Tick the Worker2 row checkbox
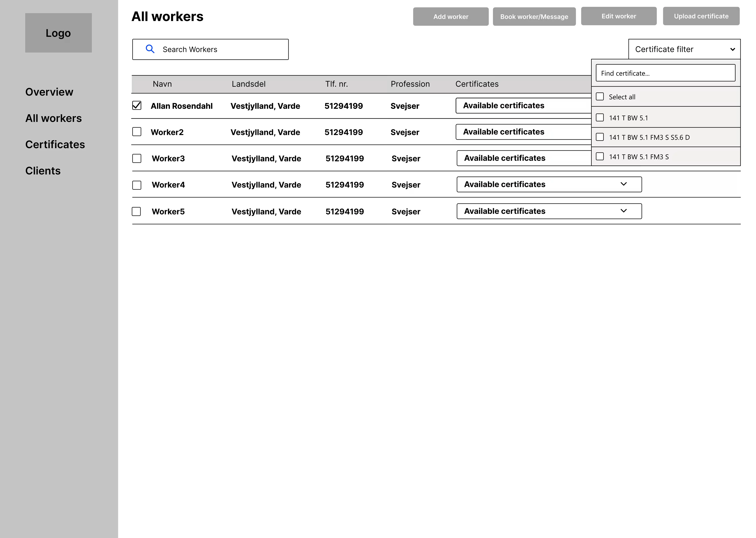Screen dimensions: 756x538 coord(137,132)
